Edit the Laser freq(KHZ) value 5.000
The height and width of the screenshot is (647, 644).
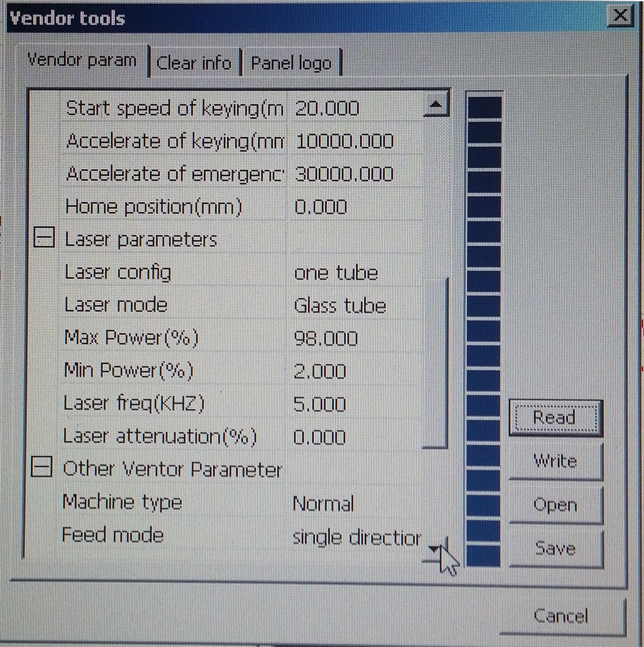352,404
